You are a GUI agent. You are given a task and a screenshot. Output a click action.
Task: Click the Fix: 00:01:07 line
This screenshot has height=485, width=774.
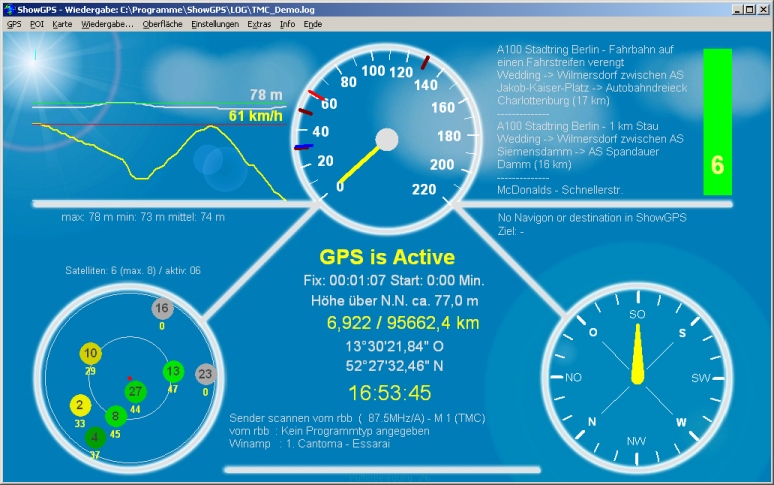(x=394, y=280)
